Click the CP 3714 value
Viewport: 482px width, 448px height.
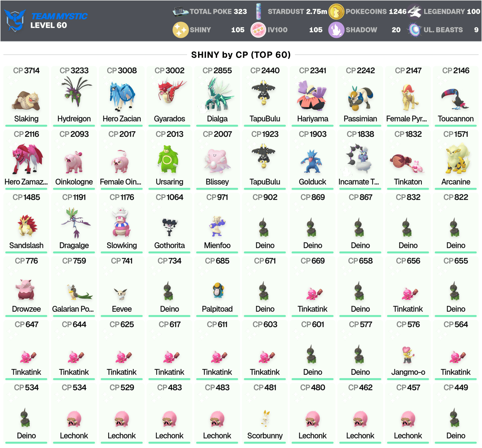point(26,71)
